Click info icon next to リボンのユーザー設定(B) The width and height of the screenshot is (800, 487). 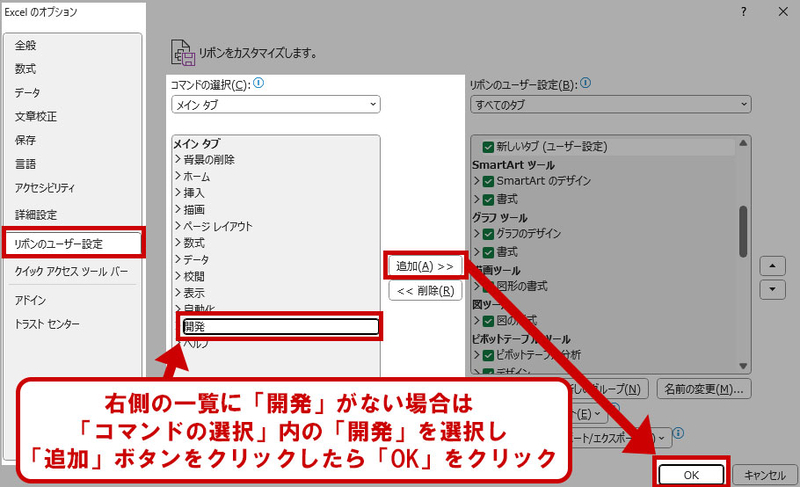click(x=585, y=83)
